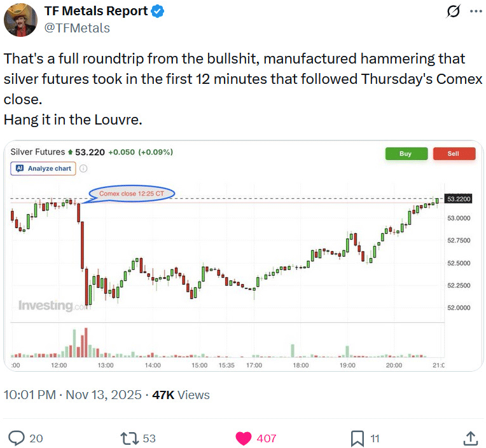Click the info circle icon beside Analyze chart
Viewport: 486px width, 448px height.
click(x=83, y=168)
